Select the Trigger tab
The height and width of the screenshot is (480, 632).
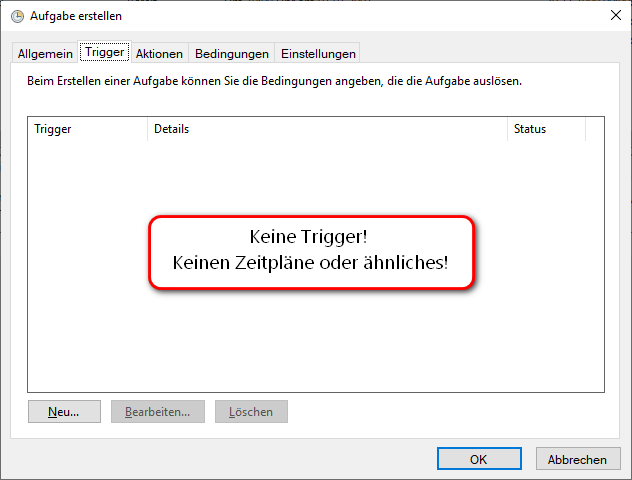(x=105, y=52)
